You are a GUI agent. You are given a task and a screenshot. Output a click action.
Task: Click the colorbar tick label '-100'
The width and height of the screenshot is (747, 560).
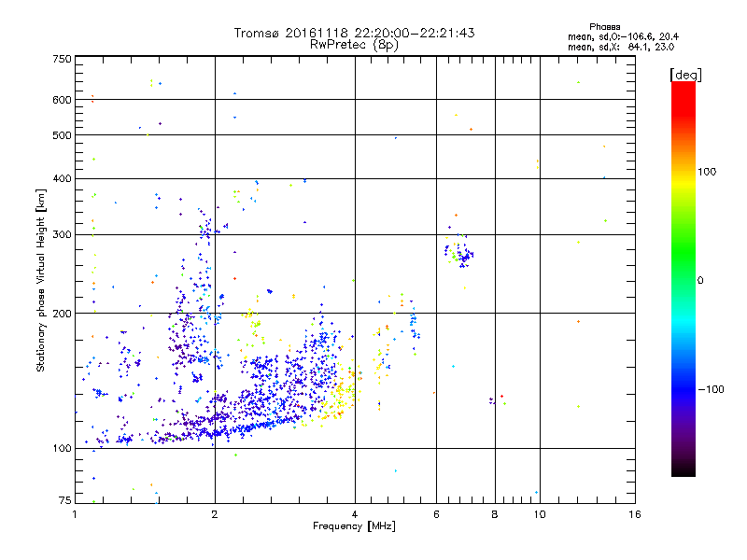711,389
